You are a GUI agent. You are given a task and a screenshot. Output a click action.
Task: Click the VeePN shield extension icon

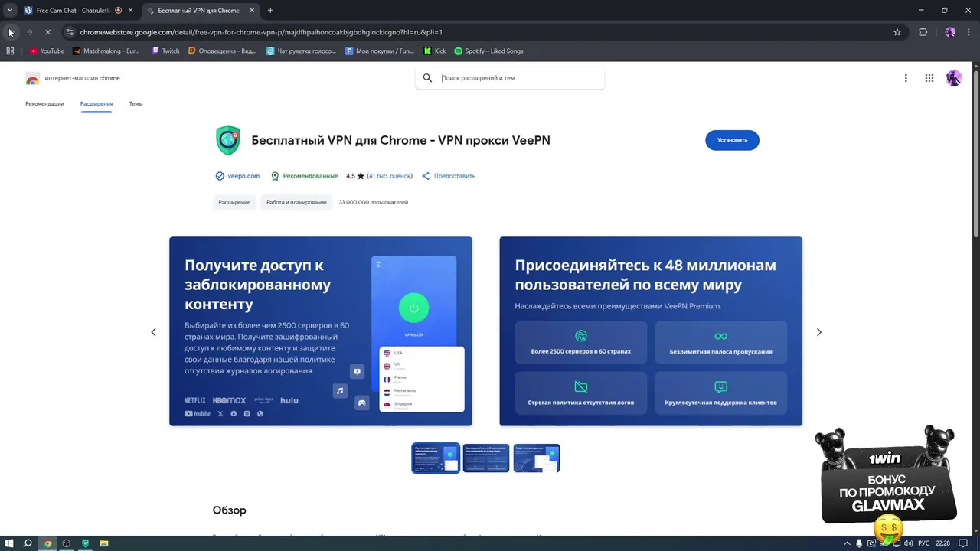coord(228,140)
